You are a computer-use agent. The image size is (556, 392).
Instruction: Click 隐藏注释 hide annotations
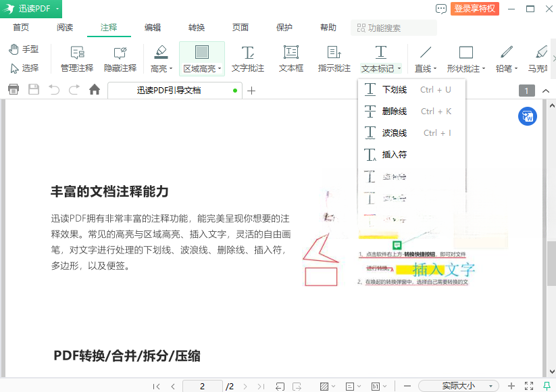pos(120,59)
